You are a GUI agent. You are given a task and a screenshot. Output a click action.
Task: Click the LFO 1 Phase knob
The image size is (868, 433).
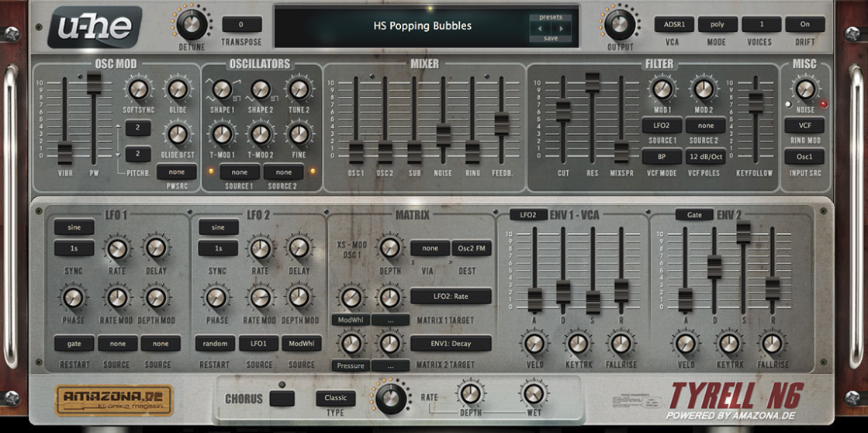(x=72, y=297)
